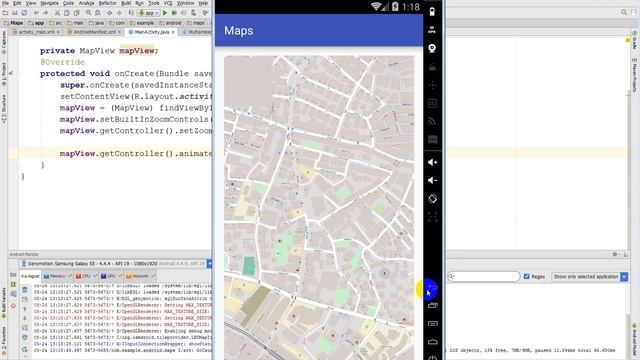
Task: Open Genymotion battery widget
Action: pos(432,12)
